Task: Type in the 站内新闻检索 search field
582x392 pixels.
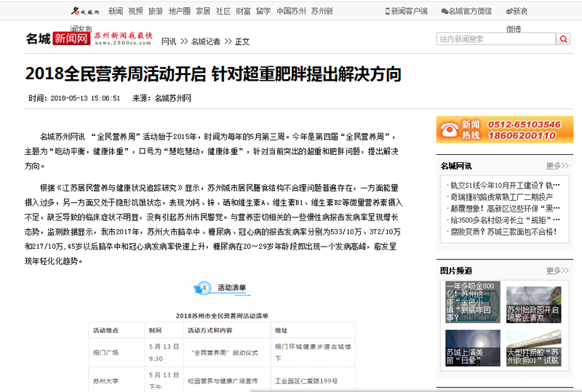Action: (x=493, y=39)
